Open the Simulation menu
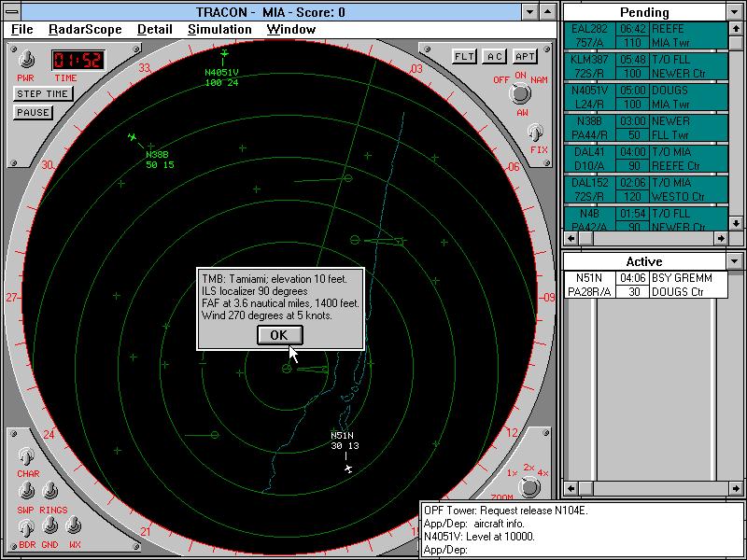This screenshot has width=747, height=560. (219, 30)
